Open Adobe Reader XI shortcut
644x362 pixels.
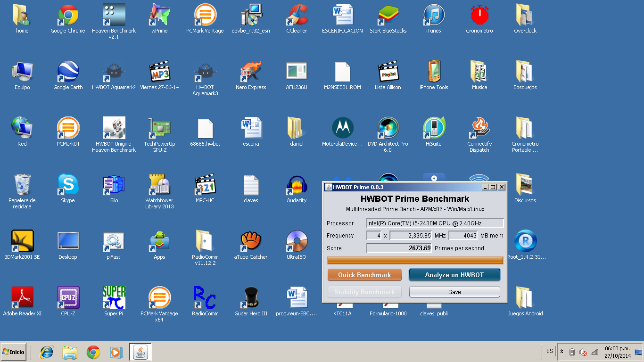(x=22, y=302)
